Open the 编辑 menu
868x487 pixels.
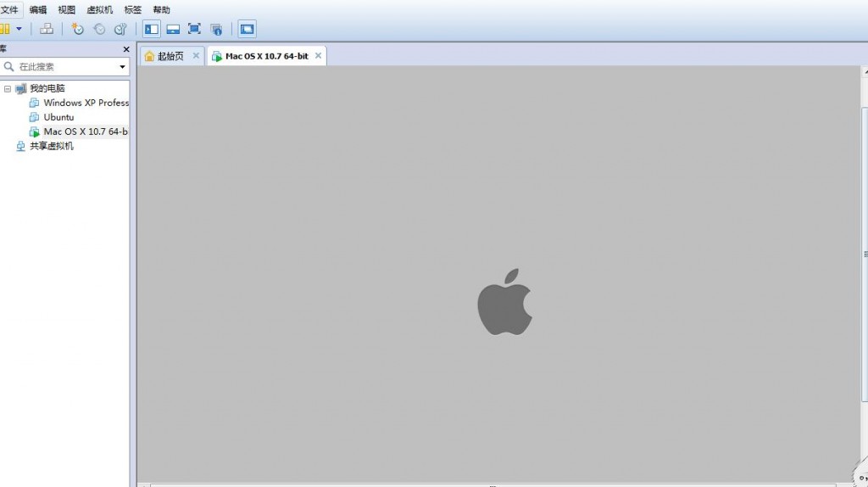tap(38, 9)
